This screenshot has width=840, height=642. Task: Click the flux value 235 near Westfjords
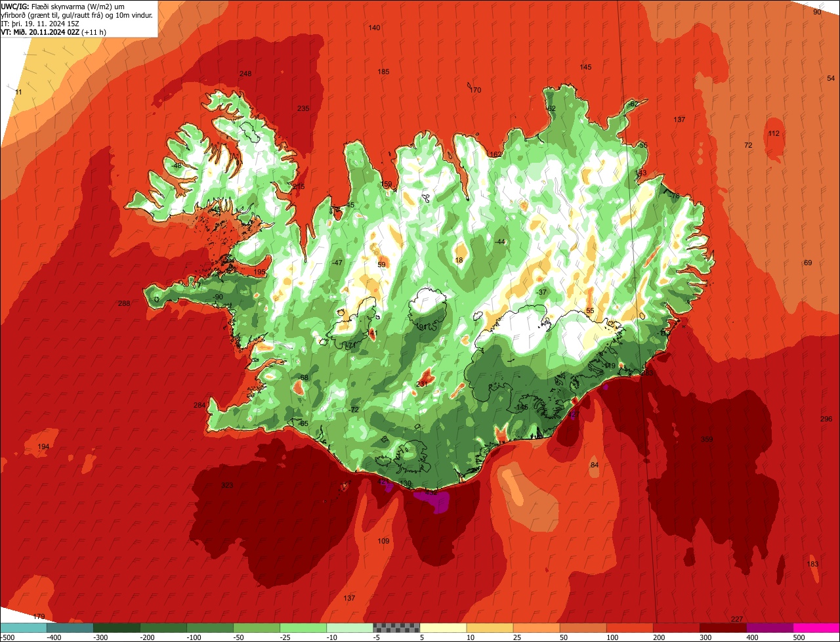coord(303,108)
